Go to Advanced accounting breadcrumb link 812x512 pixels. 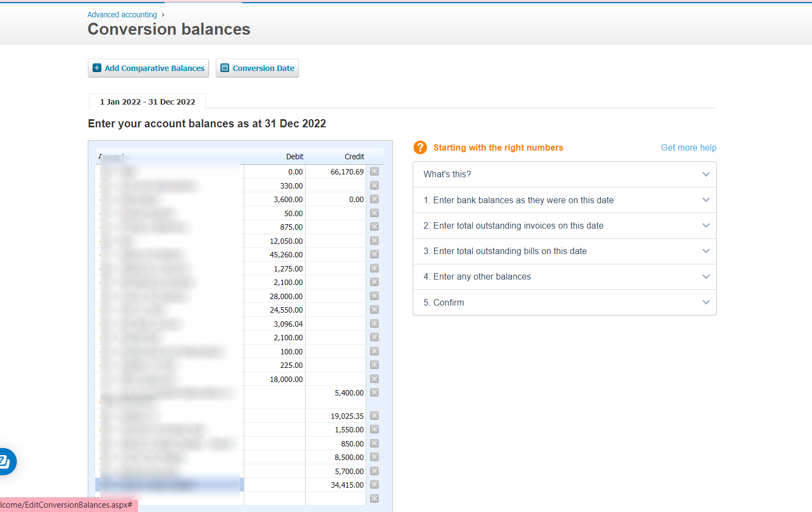pyautogui.click(x=122, y=15)
